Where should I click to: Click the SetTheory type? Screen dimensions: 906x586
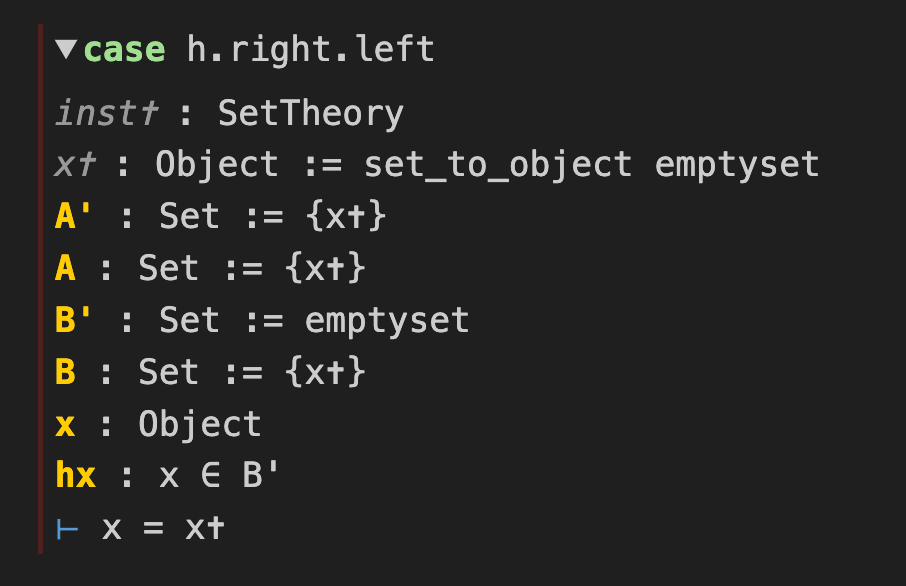[x=310, y=113]
